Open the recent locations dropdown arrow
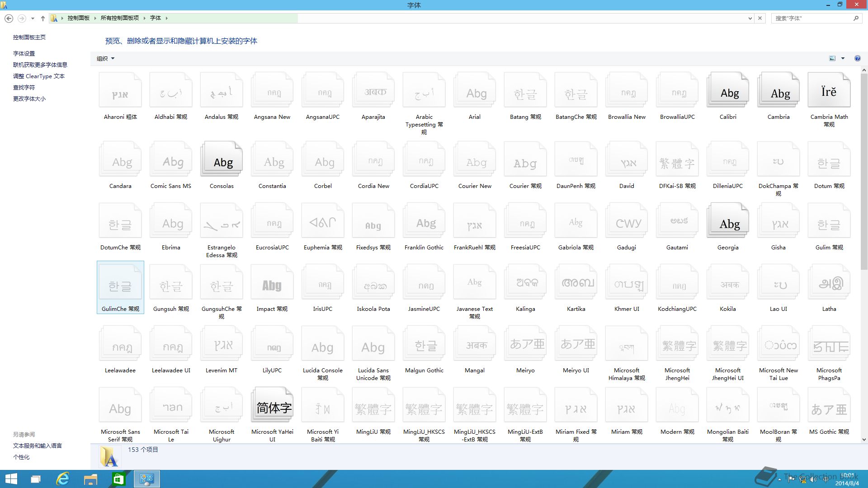This screenshot has width=868, height=488. tap(33, 19)
